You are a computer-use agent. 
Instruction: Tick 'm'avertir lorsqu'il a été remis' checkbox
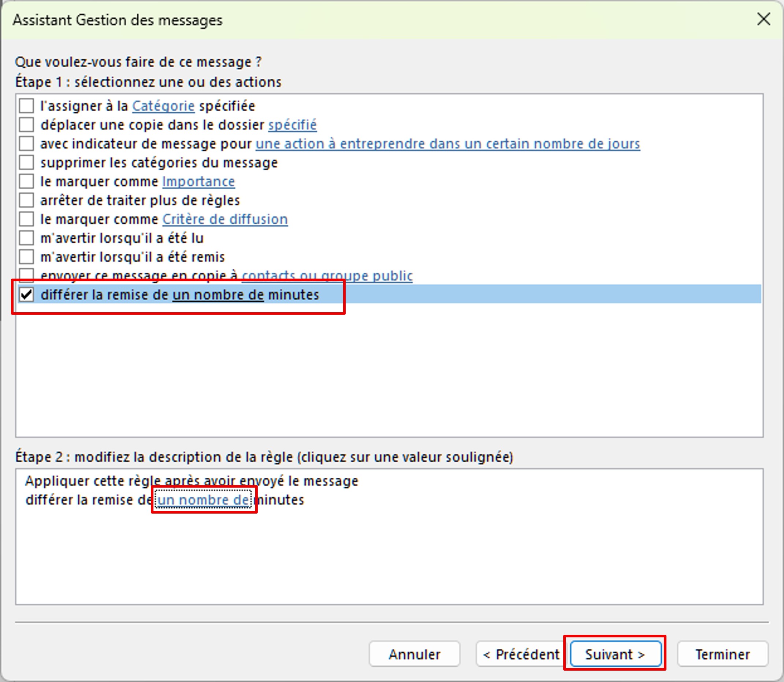pos(26,257)
